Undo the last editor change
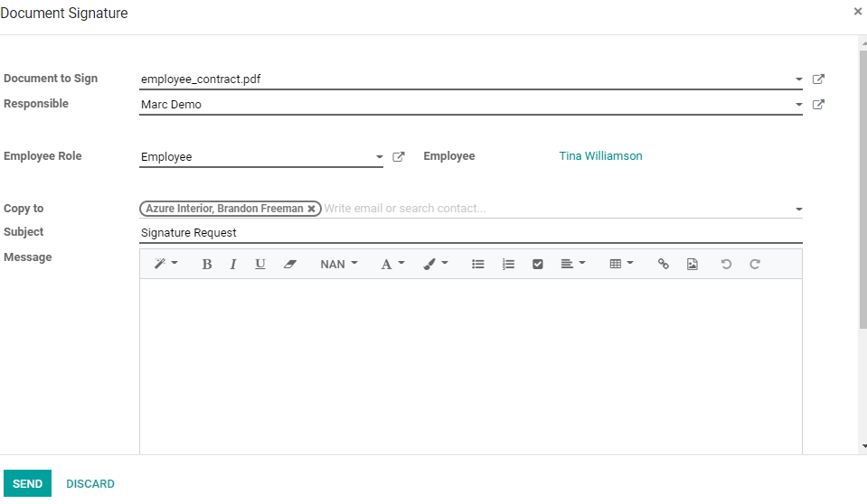Screen dimensions: 867x504 click(x=725, y=265)
